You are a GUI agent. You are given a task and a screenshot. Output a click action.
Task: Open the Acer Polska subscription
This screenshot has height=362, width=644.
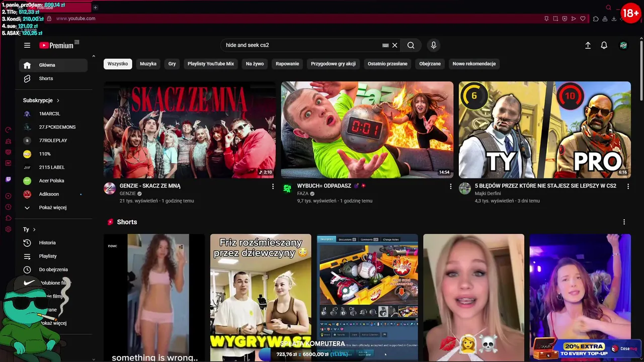click(53, 180)
